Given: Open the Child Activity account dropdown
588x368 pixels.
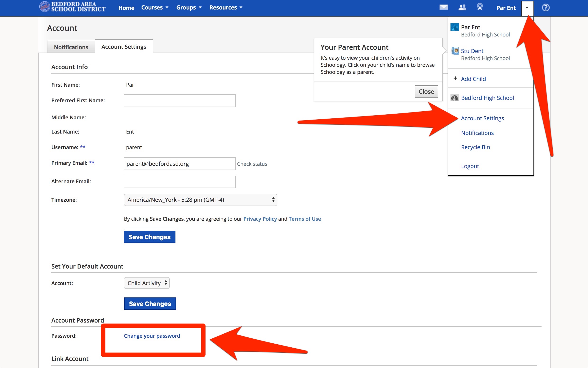Looking at the screenshot, I should click(147, 283).
